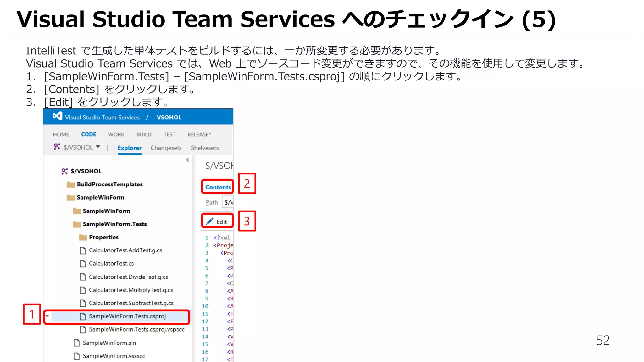Click file icon of CalculatorTest.AddTest.g.cs
The height and width of the screenshot is (362, 644).
(x=83, y=250)
